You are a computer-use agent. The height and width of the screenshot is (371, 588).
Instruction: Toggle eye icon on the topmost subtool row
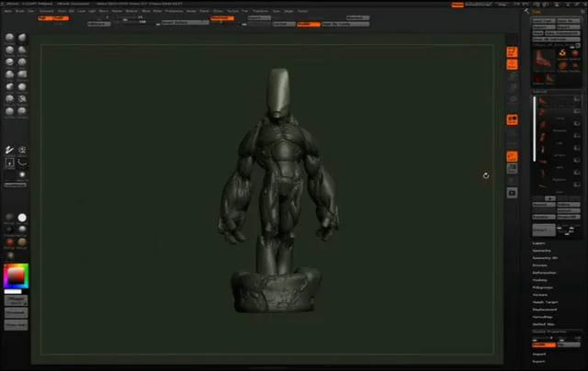point(577,99)
